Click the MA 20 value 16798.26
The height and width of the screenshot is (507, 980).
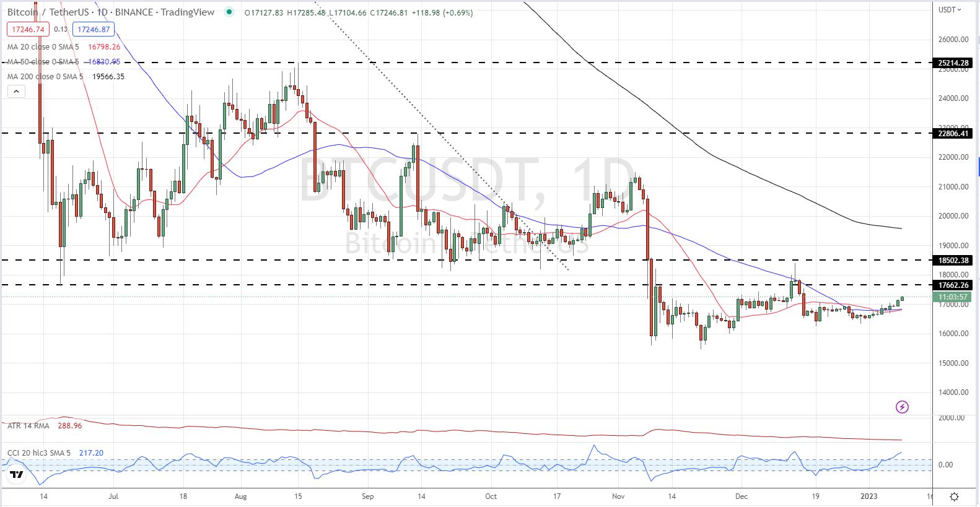click(x=104, y=47)
